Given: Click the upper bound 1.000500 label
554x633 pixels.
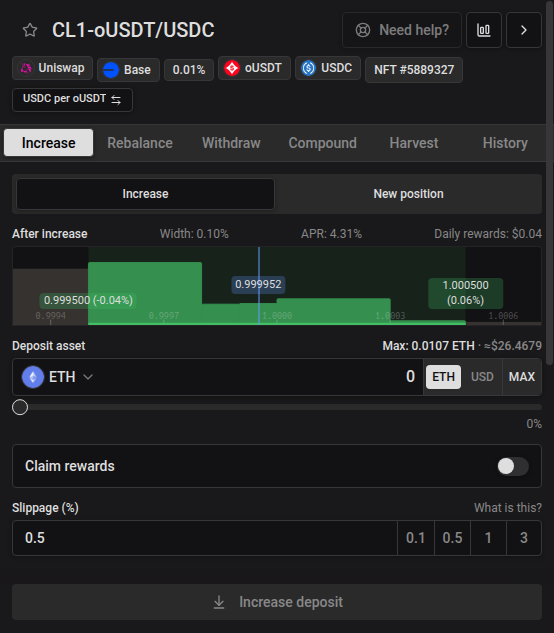Looking at the screenshot, I should point(466,293).
